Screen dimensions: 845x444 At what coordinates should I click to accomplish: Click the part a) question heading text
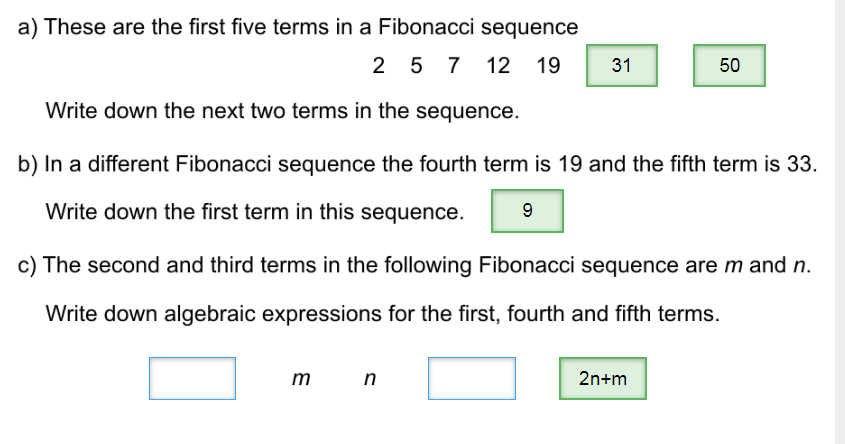298,27
